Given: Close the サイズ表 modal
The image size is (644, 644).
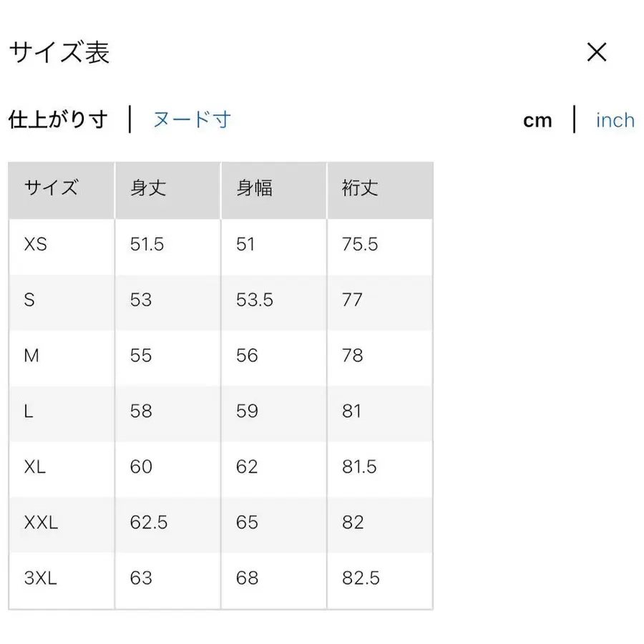Looking at the screenshot, I should 596,52.
